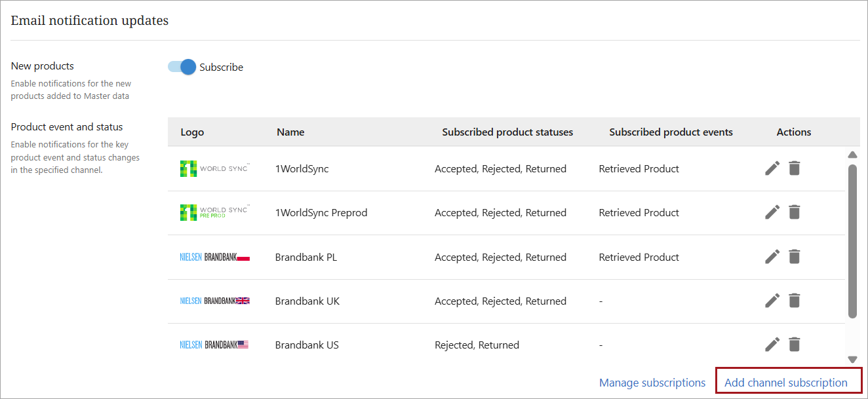The image size is (868, 399).
Task: Click trash icon for Brandbank US
Action: (794, 345)
